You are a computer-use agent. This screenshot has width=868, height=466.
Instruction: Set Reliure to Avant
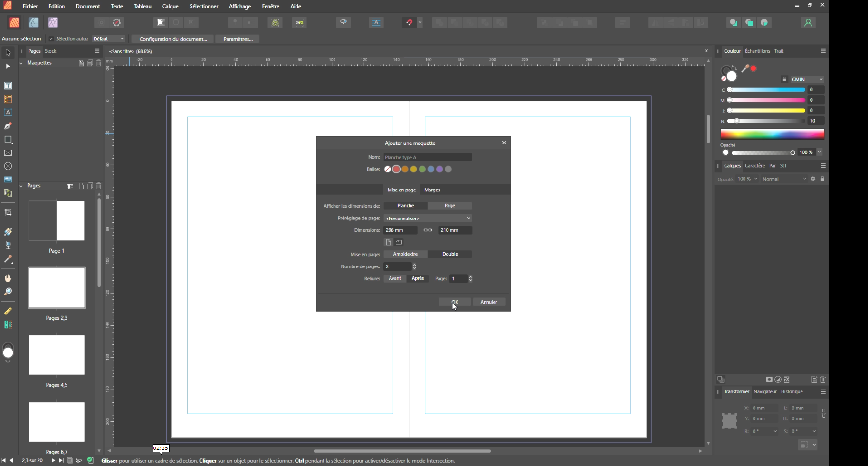tap(395, 278)
